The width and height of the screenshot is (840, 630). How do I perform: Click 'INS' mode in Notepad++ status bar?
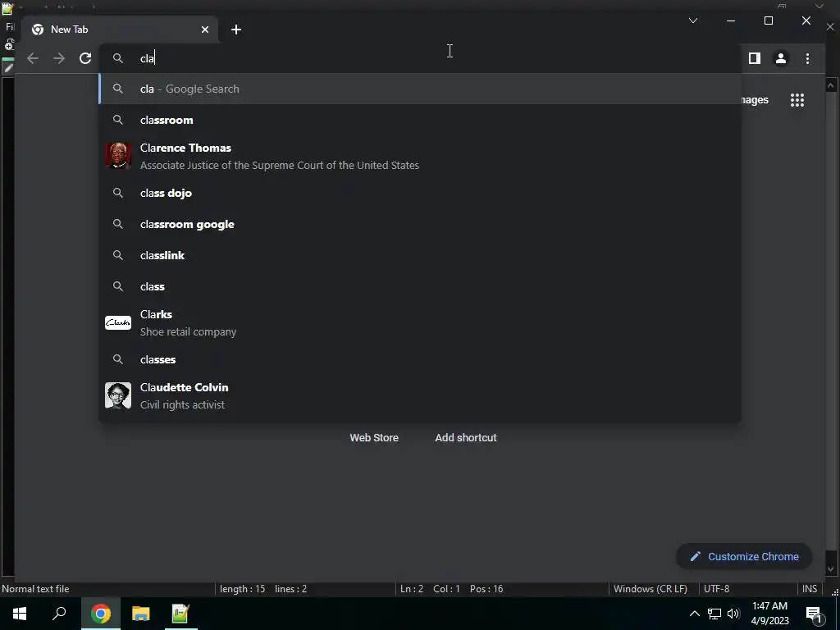point(810,589)
